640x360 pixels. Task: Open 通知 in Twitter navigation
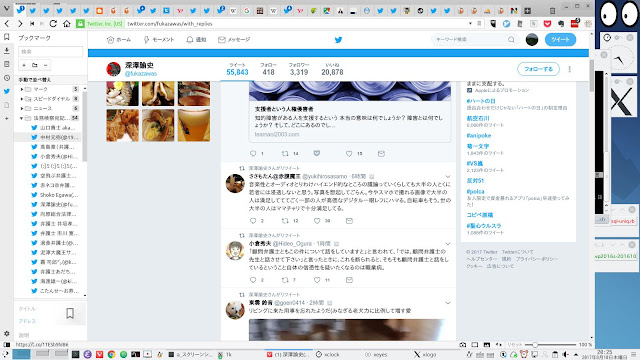coord(196,40)
